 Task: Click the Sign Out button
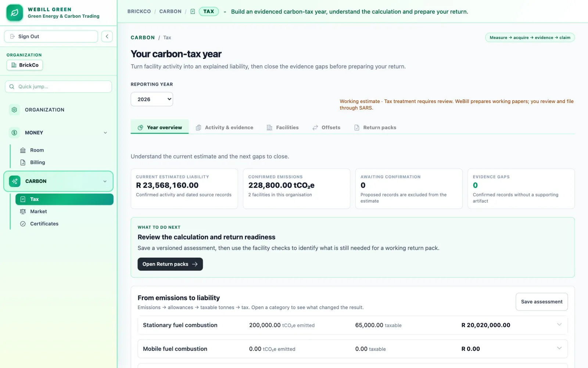tap(51, 36)
